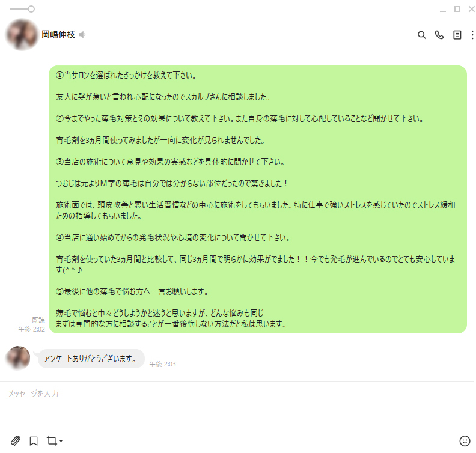
Task: Click the メッセージを入力 message field
Action: 237,407
